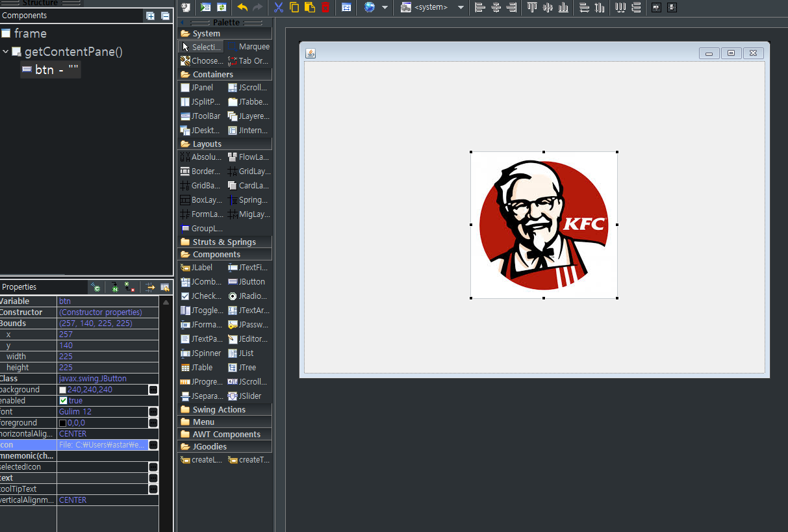Align left edges of components
This screenshot has height=532, width=788.
point(480,7)
